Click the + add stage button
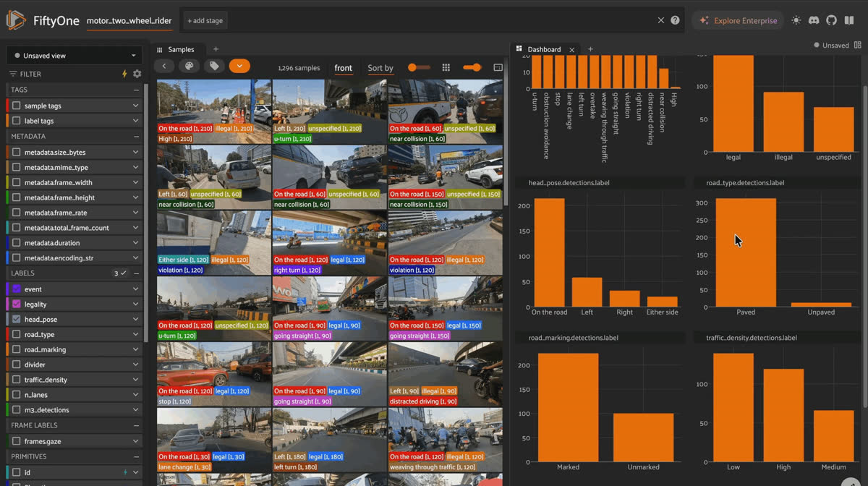The height and width of the screenshot is (486, 868). [205, 21]
